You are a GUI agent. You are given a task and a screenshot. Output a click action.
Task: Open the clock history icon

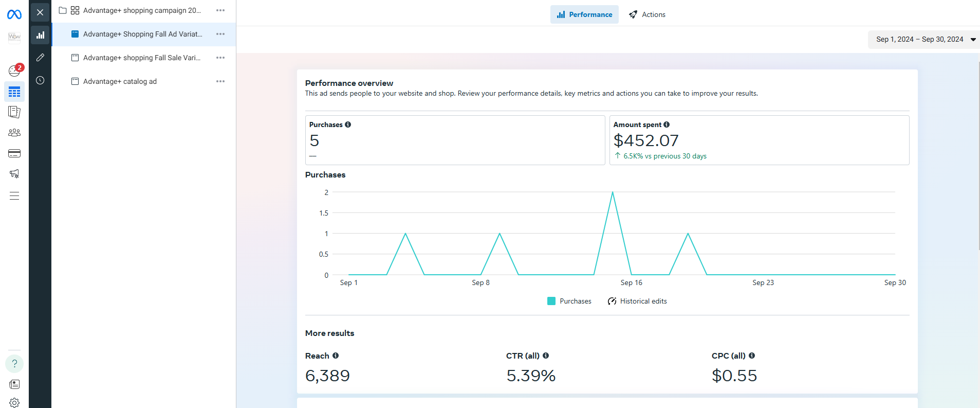[40, 80]
